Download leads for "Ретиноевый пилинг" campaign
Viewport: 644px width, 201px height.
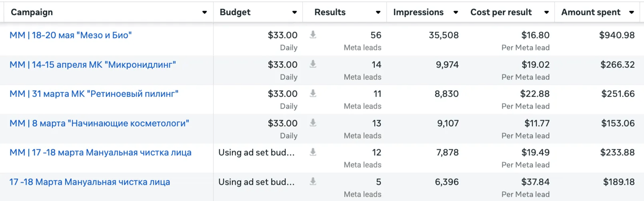pos(313,93)
